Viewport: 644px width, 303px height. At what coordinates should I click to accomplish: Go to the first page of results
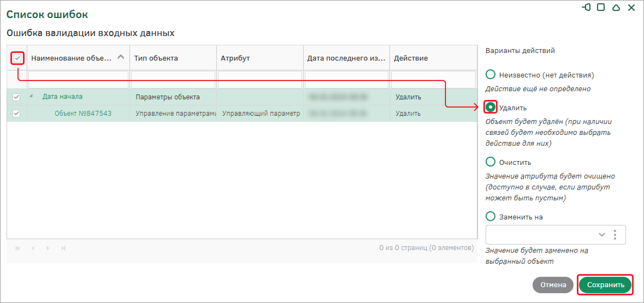pyautogui.click(x=17, y=248)
